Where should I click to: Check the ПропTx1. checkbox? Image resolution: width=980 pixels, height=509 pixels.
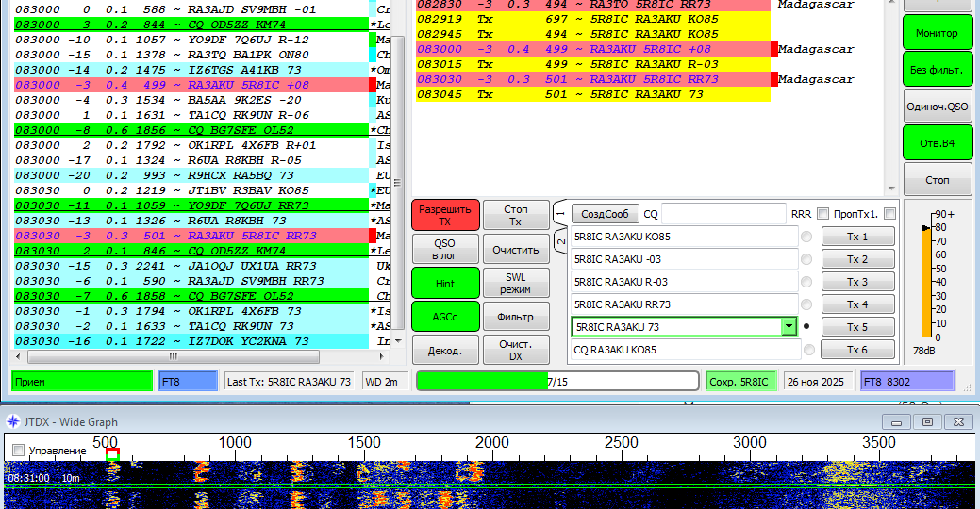tap(890, 214)
